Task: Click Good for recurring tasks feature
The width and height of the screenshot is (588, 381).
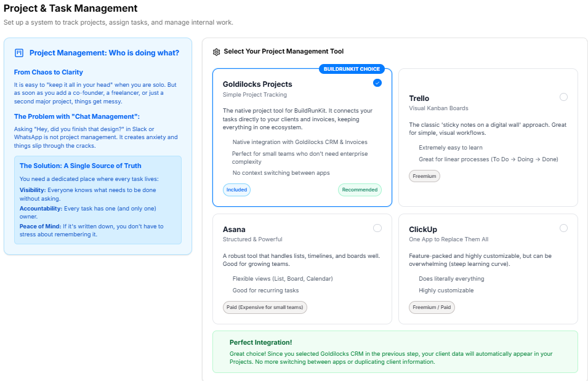Action: click(x=265, y=291)
